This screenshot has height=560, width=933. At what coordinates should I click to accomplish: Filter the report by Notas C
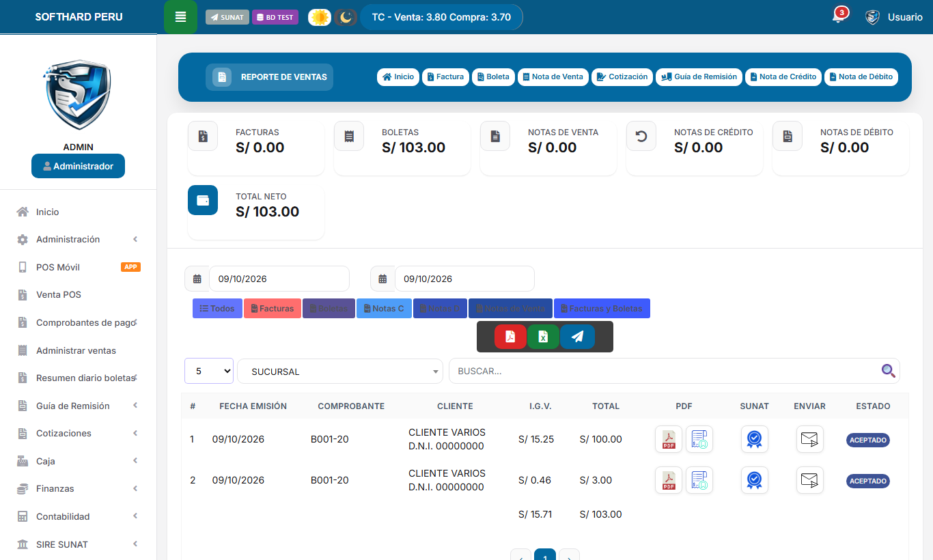tap(384, 309)
